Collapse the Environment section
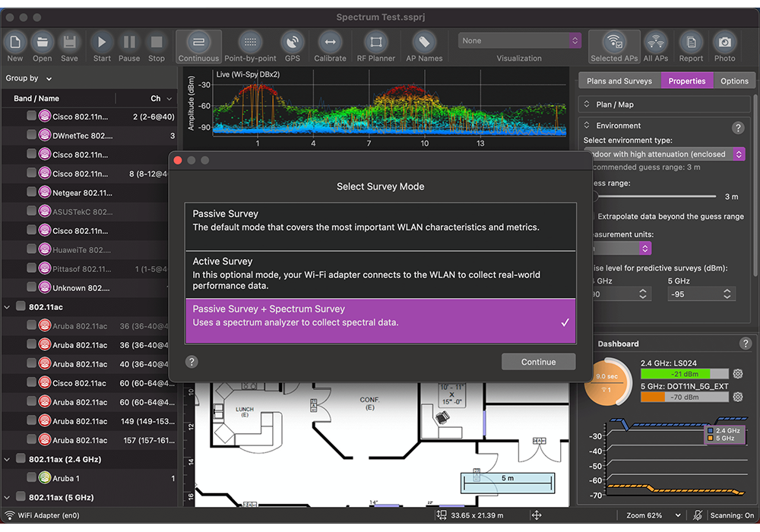This screenshot has width=760, height=532. click(x=587, y=125)
